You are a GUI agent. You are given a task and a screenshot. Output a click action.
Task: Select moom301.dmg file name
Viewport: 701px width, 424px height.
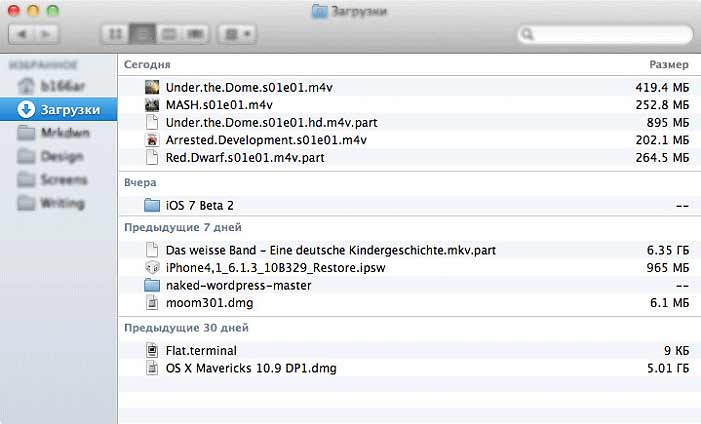pyautogui.click(x=209, y=303)
